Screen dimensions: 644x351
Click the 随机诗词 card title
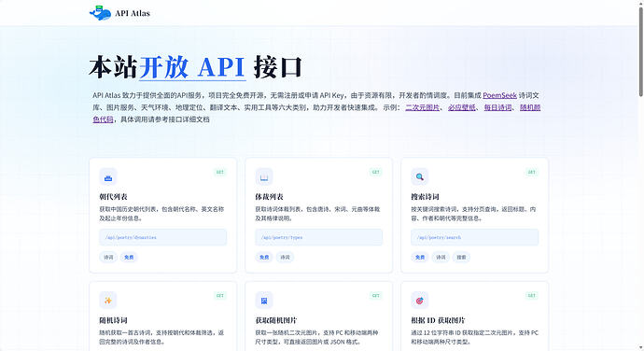click(113, 320)
